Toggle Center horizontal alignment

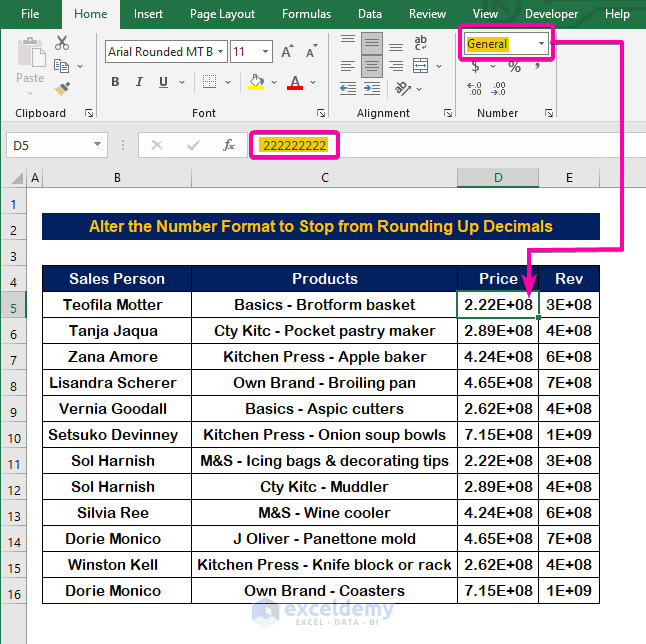372,66
